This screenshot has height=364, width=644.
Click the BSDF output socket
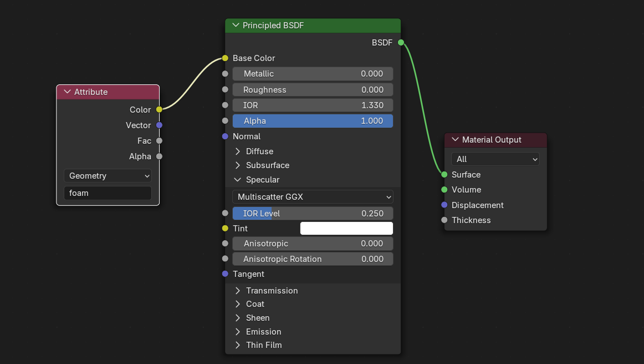tap(401, 42)
